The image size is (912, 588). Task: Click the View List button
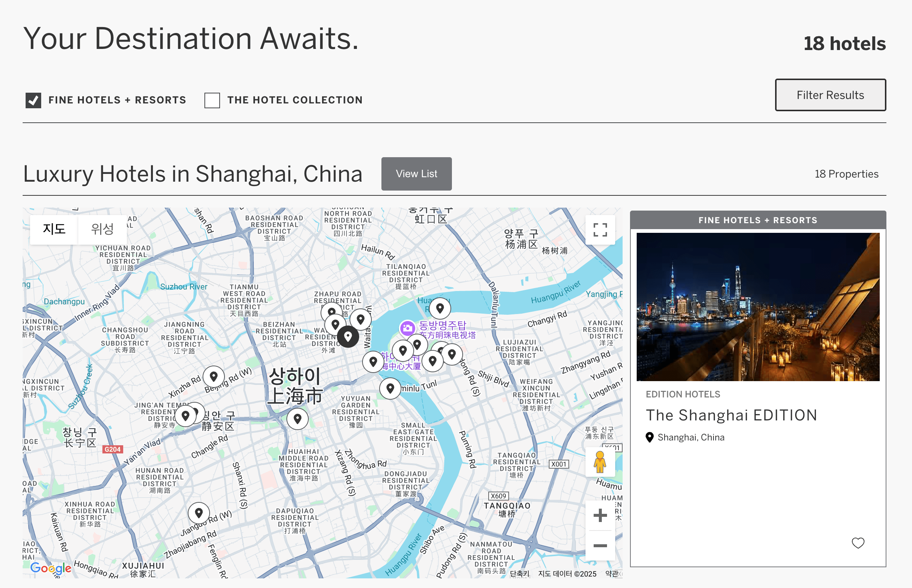[416, 174]
